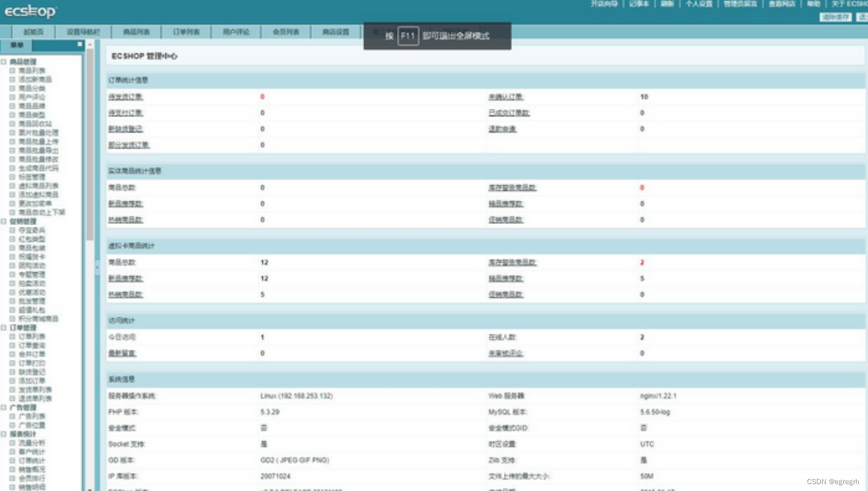Click the 清除缓存 button
The width and height of the screenshot is (868, 491).
(x=835, y=17)
